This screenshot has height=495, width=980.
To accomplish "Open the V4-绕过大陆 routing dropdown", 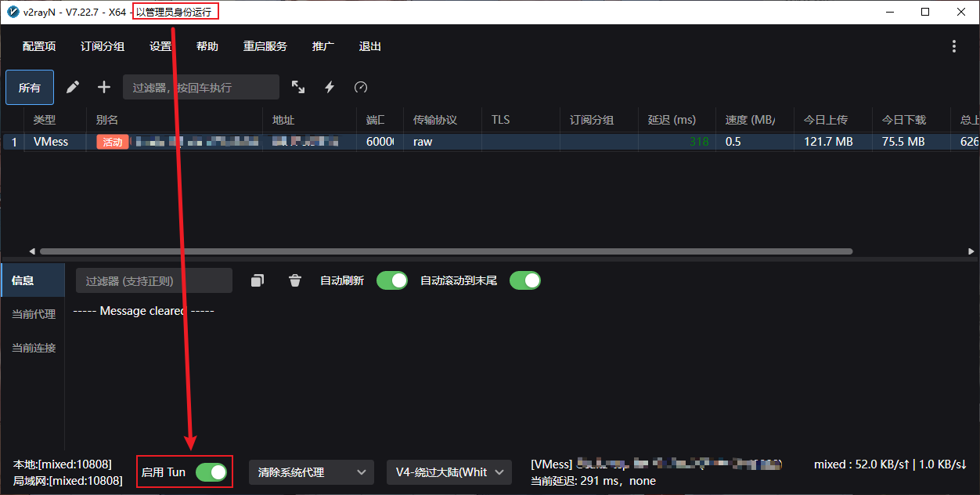I will [449, 472].
